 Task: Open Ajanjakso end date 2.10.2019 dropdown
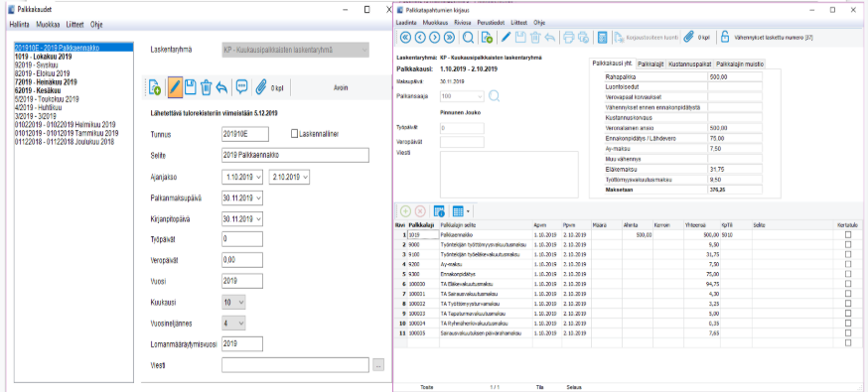[x=305, y=177]
